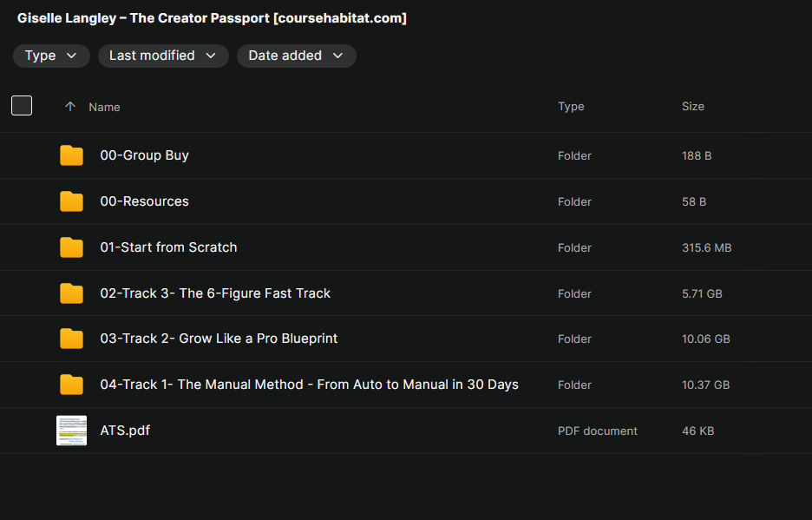
Task: Click the 00-Group Buy folder icon
Action: click(x=71, y=155)
